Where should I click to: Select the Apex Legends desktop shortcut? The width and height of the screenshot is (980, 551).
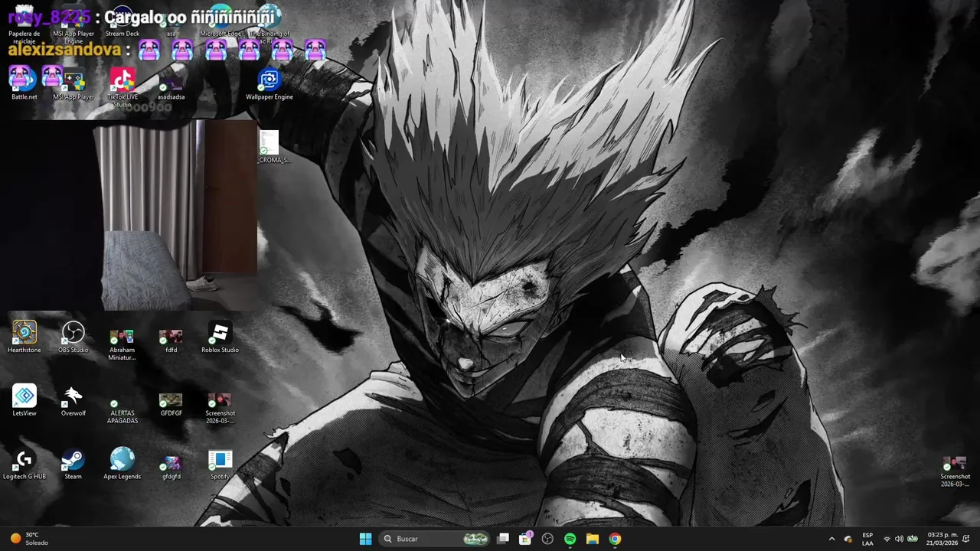(x=122, y=464)
